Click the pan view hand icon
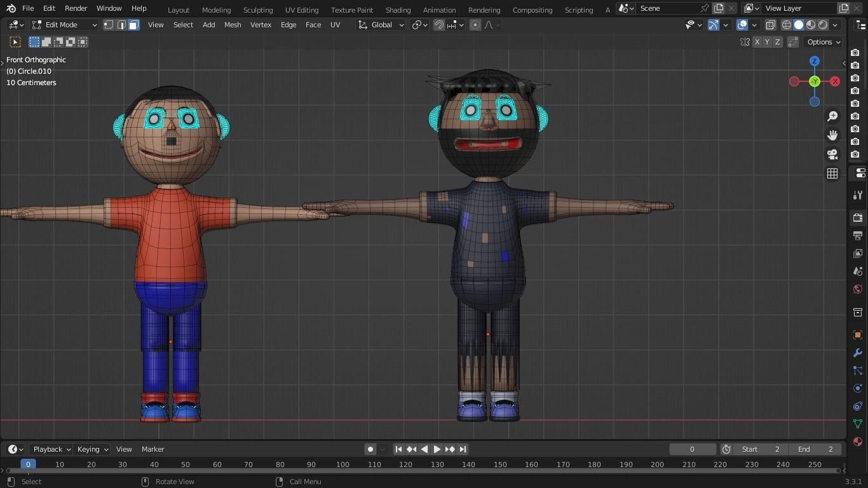The height and width of the screenshot is (488, 868). (832, 135)
